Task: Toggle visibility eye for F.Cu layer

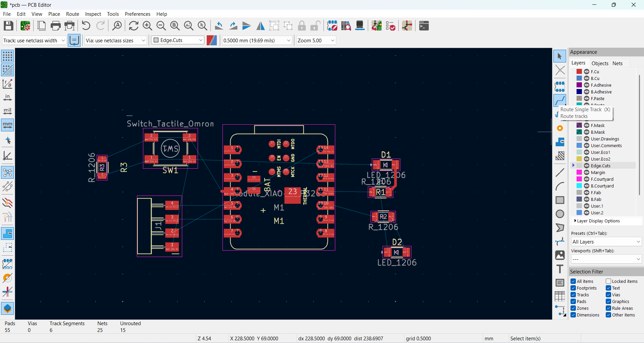Action: click(x=587, y=72)
